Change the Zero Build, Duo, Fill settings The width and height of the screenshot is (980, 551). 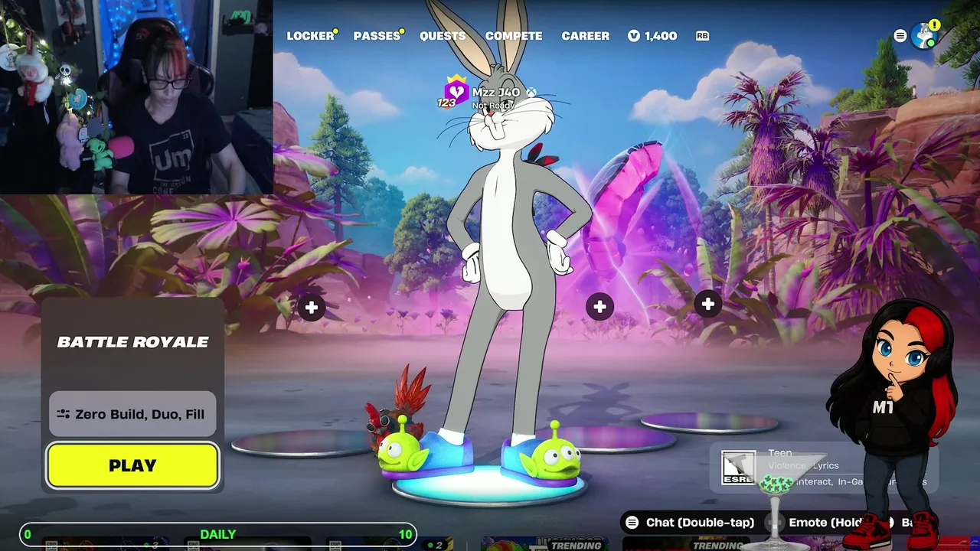pos(132,414)
